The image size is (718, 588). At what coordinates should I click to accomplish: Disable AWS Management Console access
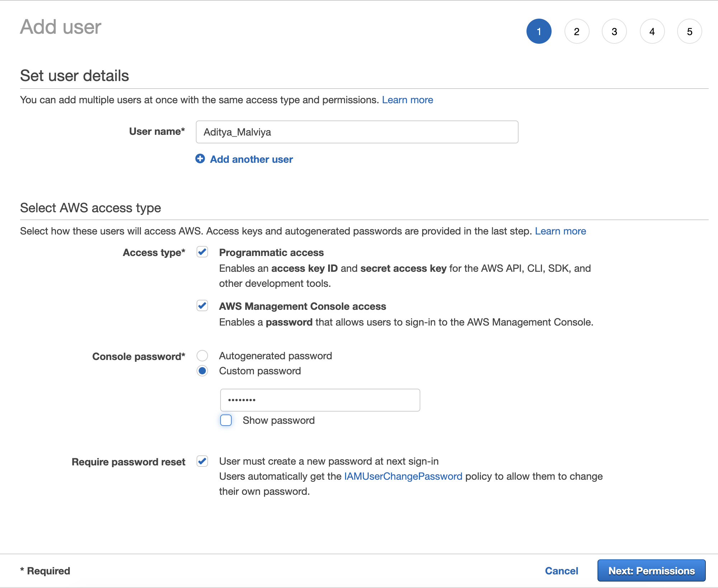pyautogui.click(x=202, y=306)
